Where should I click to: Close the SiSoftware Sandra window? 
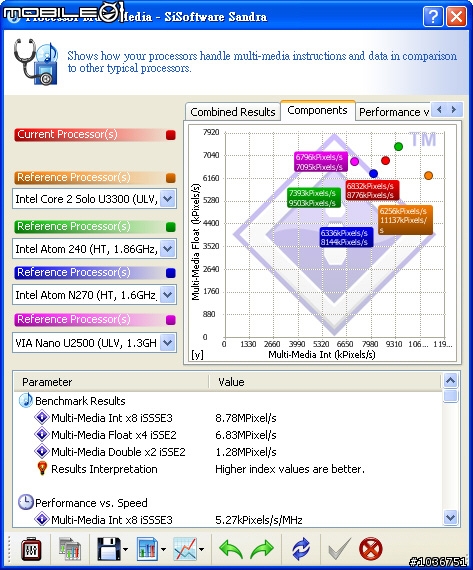457,17
